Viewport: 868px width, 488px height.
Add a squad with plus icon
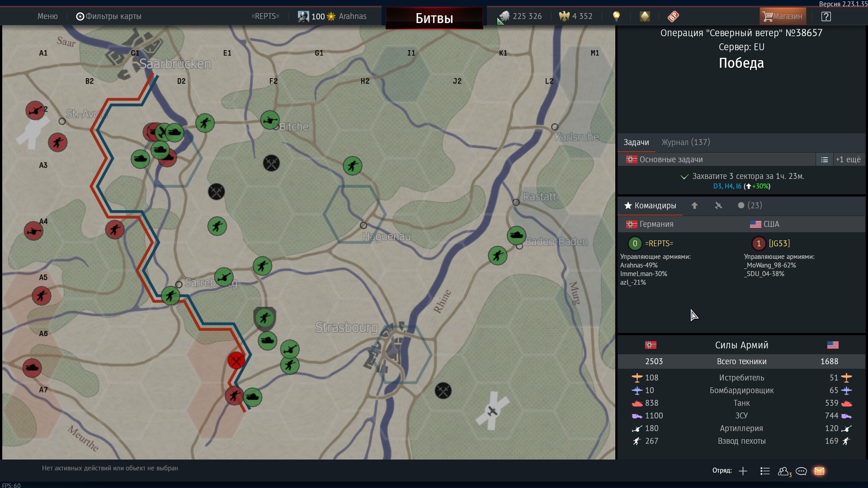[x=743, y=471]
